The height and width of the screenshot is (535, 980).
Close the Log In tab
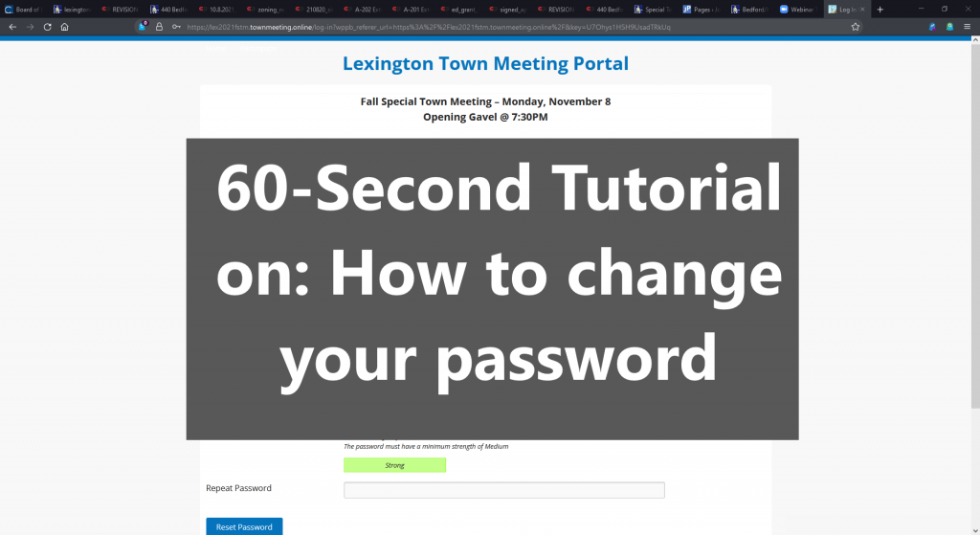pyautogui.click(x=862, y=10)
